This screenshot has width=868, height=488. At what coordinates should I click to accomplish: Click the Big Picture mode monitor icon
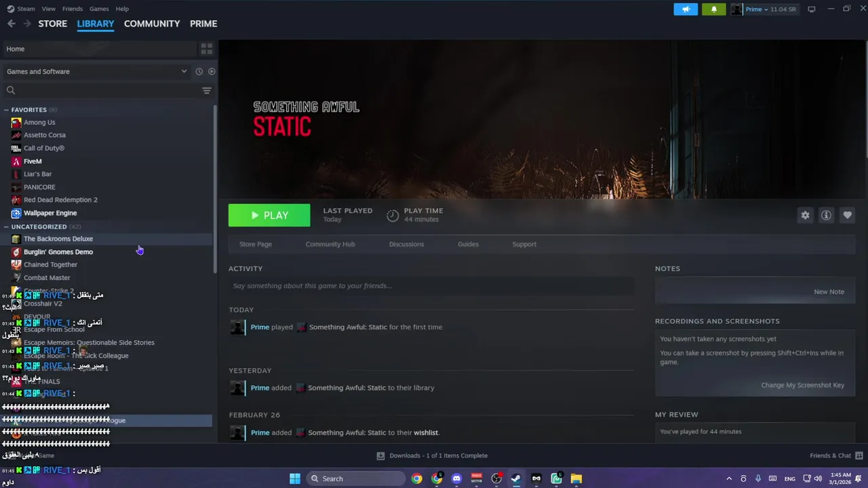(811, 9)
